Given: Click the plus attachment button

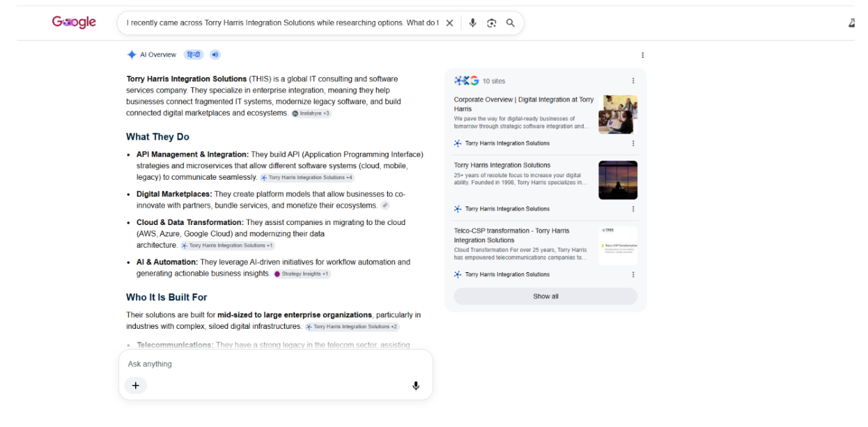Looking at the screenshot, I should 135,386.
